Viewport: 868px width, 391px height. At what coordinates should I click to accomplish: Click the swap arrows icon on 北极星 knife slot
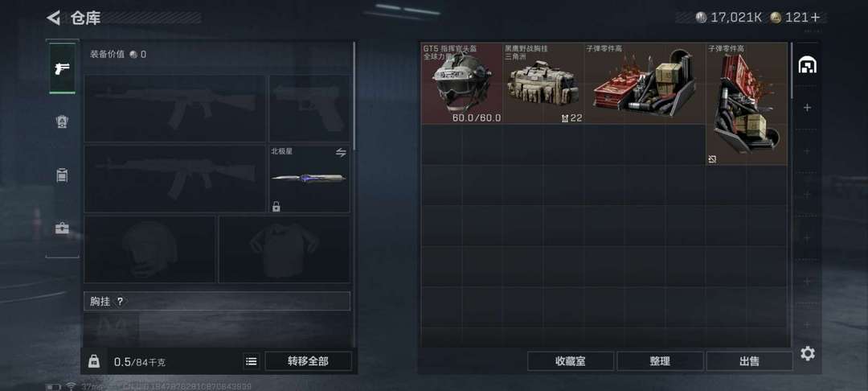(341, 152)
